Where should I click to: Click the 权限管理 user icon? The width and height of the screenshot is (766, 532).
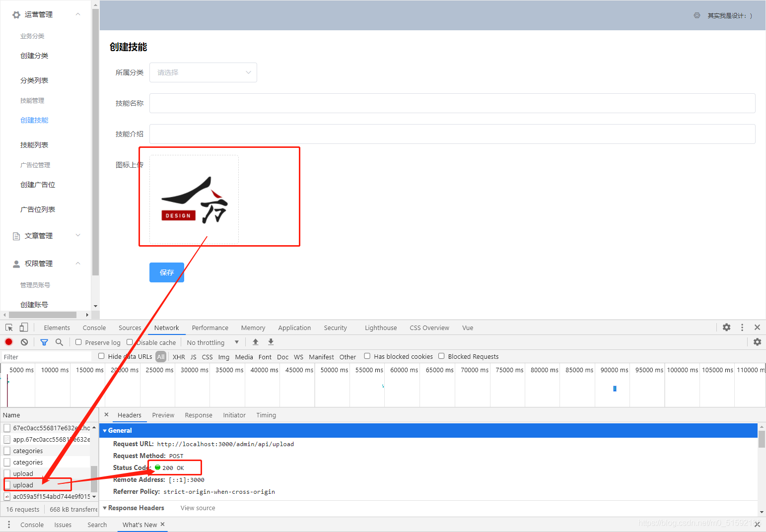point(16,264)
